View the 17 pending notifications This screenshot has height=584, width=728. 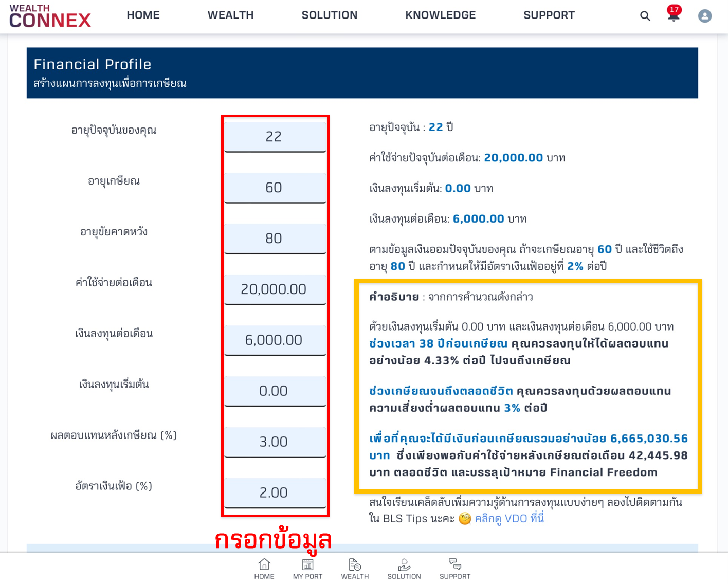[x=673, y=16]
